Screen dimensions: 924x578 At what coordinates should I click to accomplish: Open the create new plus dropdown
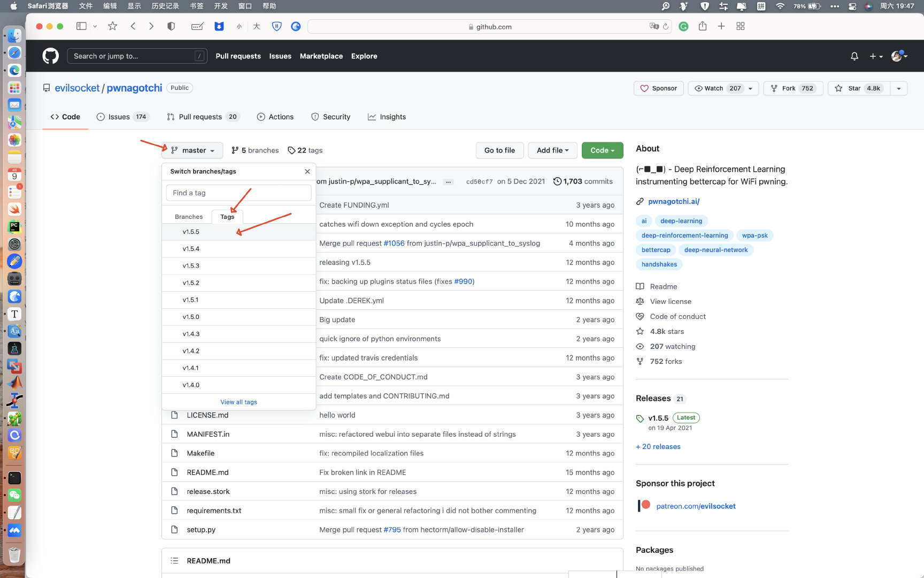pyautogui.click(x=875, y=56)
